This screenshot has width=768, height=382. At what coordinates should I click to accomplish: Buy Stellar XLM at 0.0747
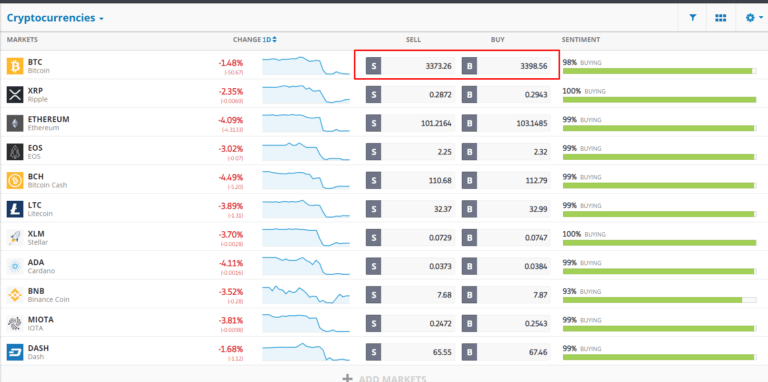(x=506, y=238)
